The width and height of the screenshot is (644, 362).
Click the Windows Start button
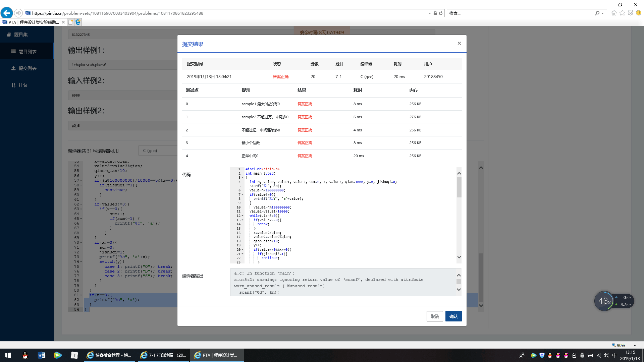point(8,355)
